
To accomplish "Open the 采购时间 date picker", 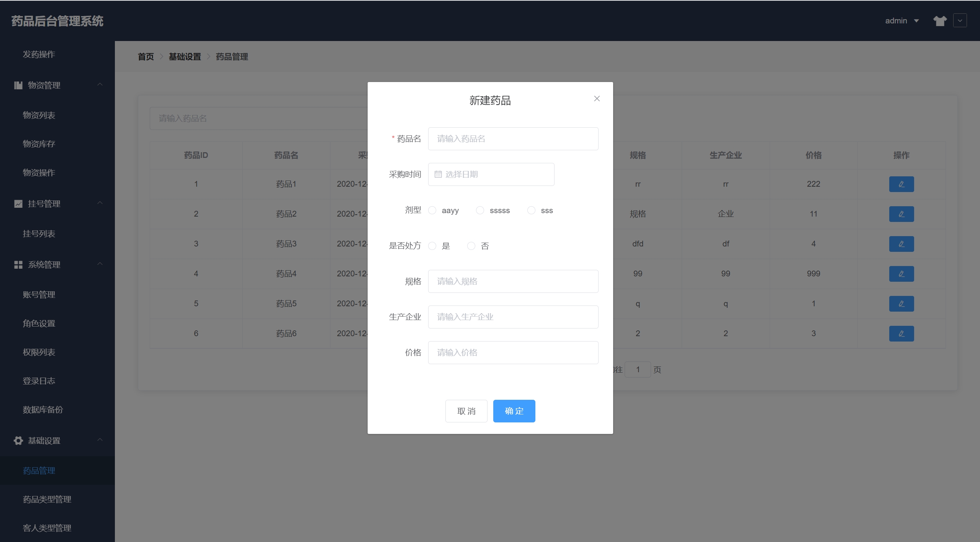I will (x=491, y=174).
